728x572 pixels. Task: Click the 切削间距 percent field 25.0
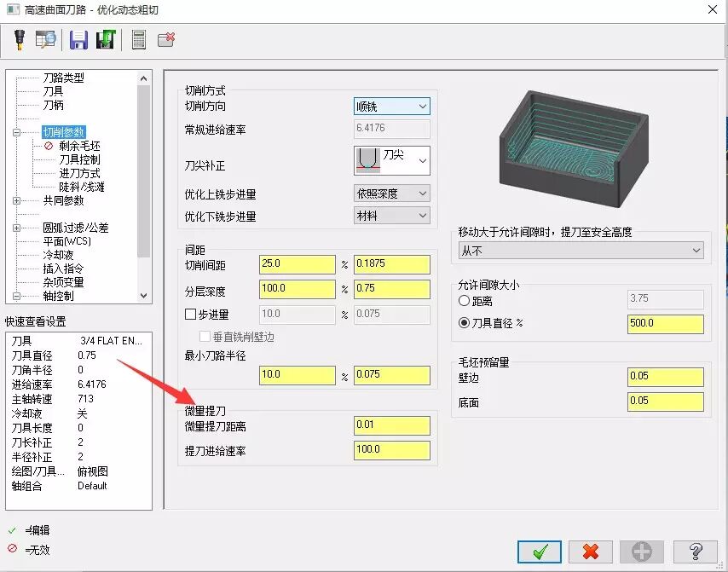coord(298,264)
